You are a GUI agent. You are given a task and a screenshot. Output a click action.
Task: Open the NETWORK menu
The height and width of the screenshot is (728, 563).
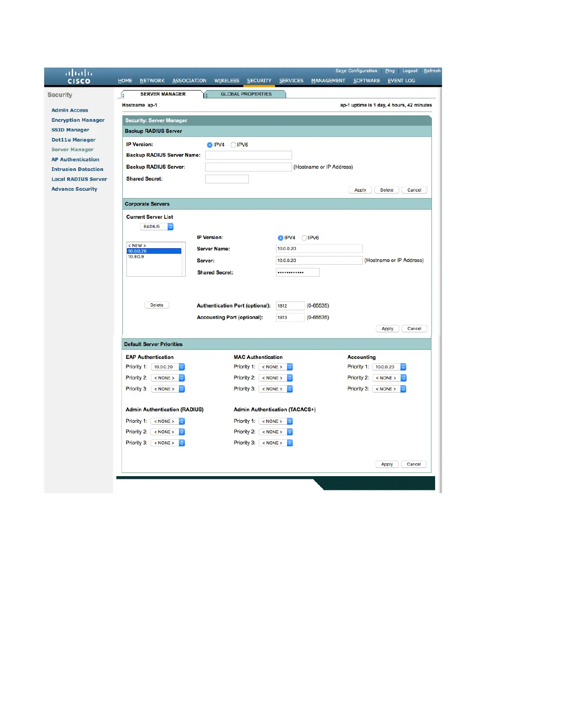tap(152, 80)
